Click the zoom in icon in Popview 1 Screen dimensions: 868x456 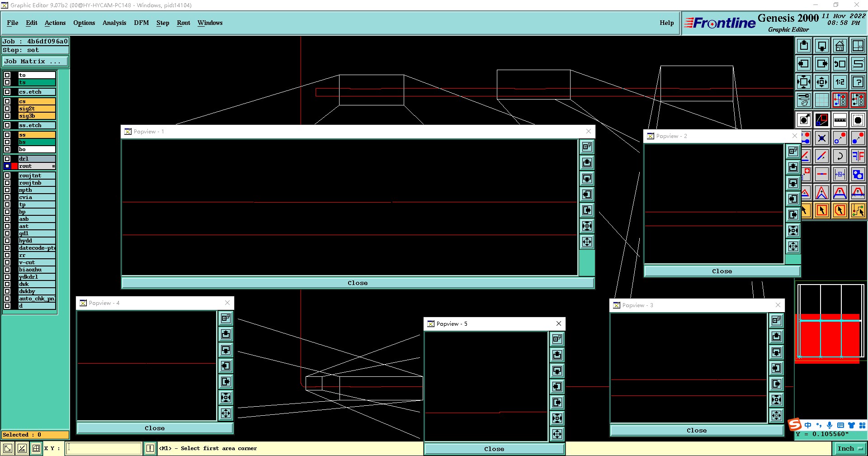click(587, 226)
